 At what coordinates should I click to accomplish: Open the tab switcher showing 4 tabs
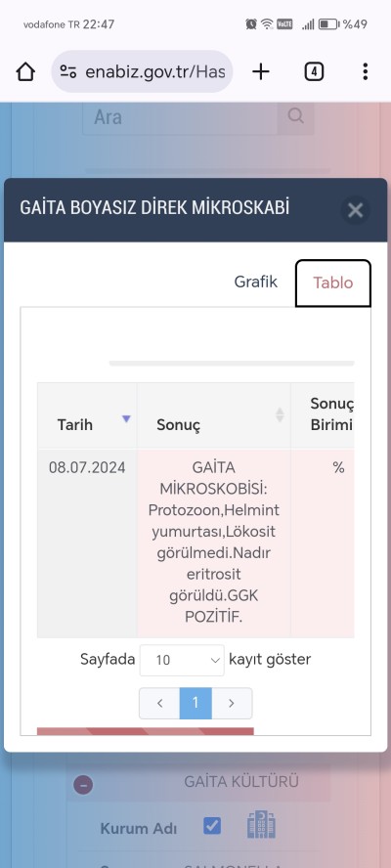click(x=314, y=71)
